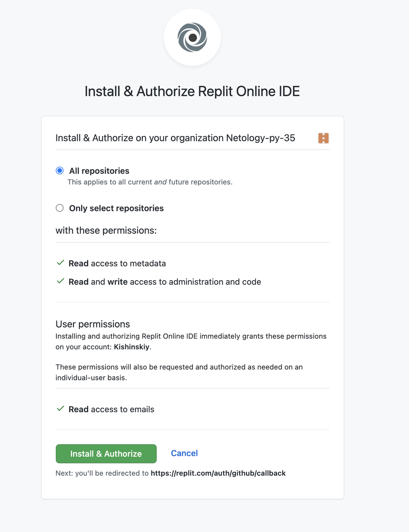
Task: Click the User permissions section heading
Action: click(93, 324)
